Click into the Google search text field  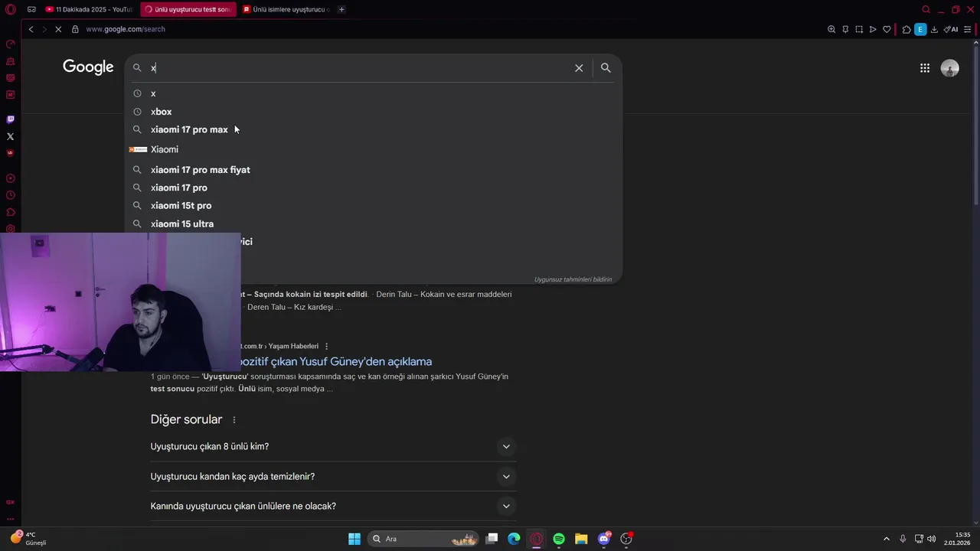[x=360, y=68]
